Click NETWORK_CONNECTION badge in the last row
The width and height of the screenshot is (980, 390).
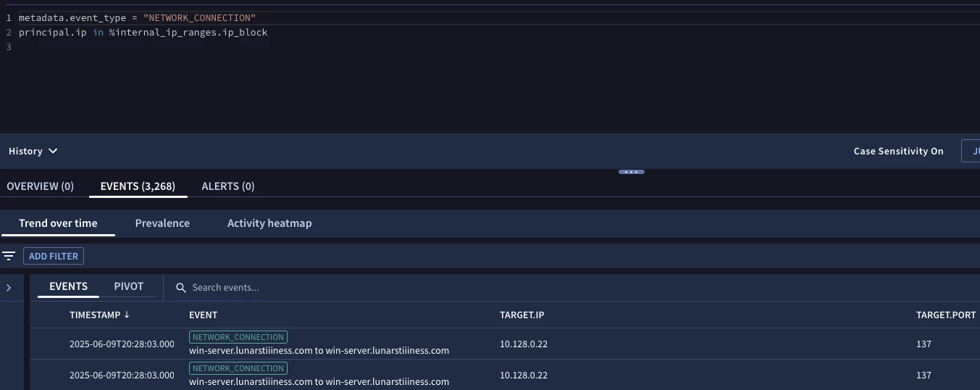[x=238, y=368]
